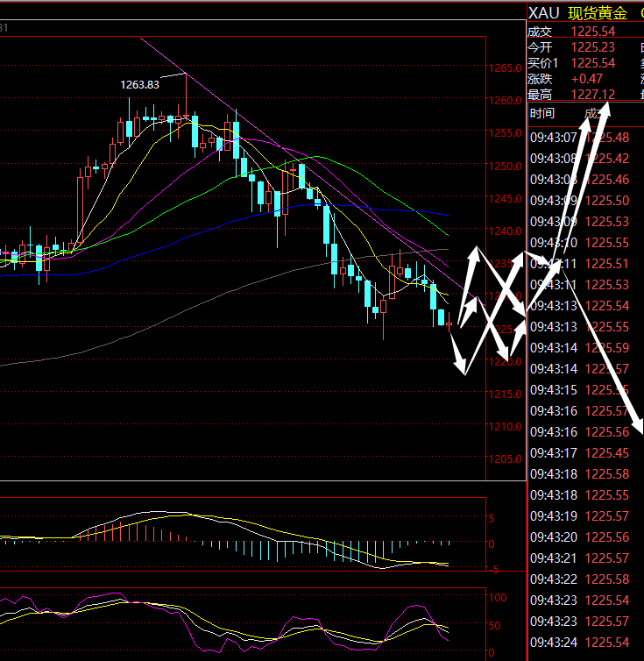Screen dimensions: 644x661
Task: Select tick price 1225.42 at 09:43:08
Action: [x=607, y=159]
